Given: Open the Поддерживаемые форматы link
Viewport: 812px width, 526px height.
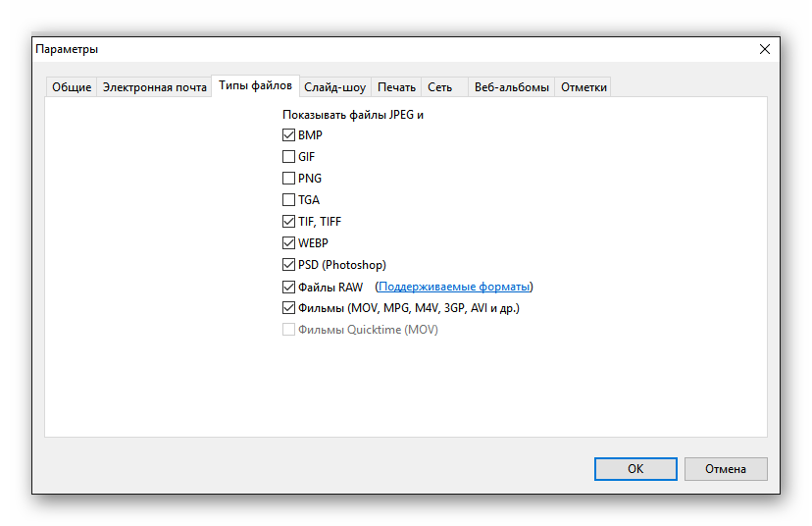Looking at the screenshot, I should pyautogui.click(x=454, y=287).
